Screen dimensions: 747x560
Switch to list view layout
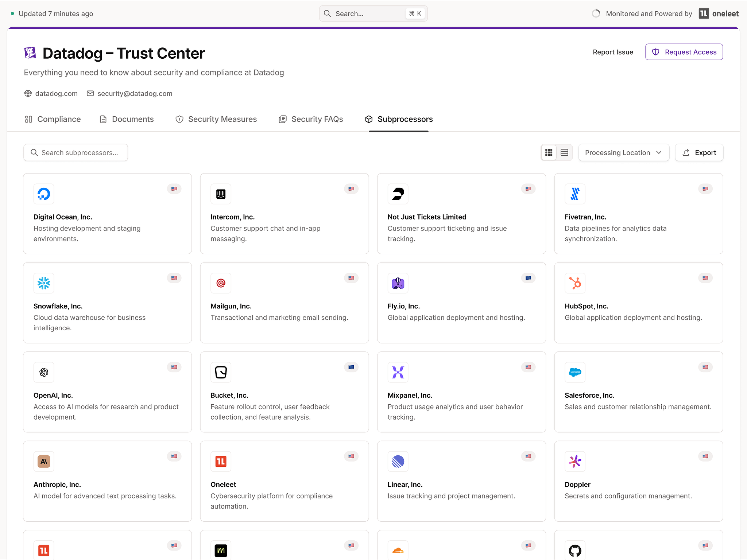pyautogui.click(x=564, y=152)
